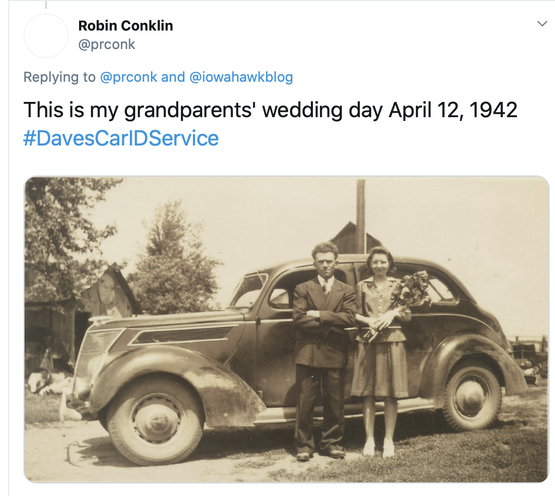
Task: Visit the @iowahawkblog mention link
Action: (241, 77)
